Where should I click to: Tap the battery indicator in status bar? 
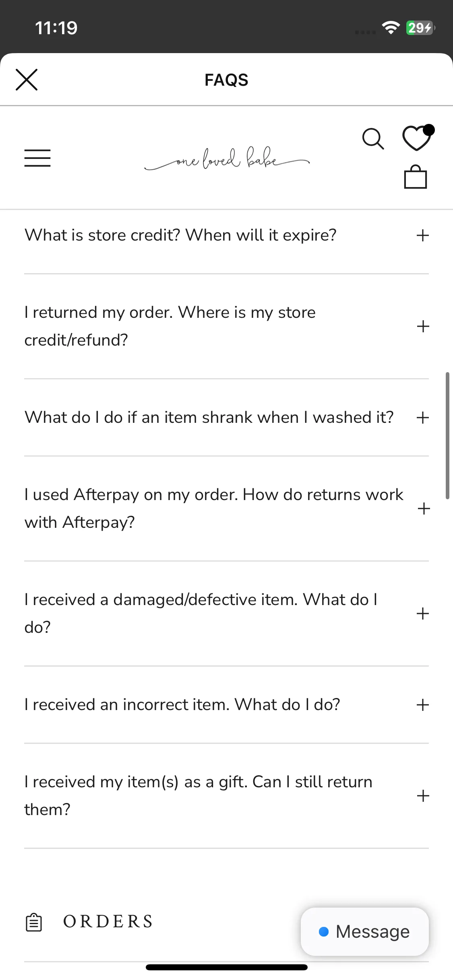point(420,28)
